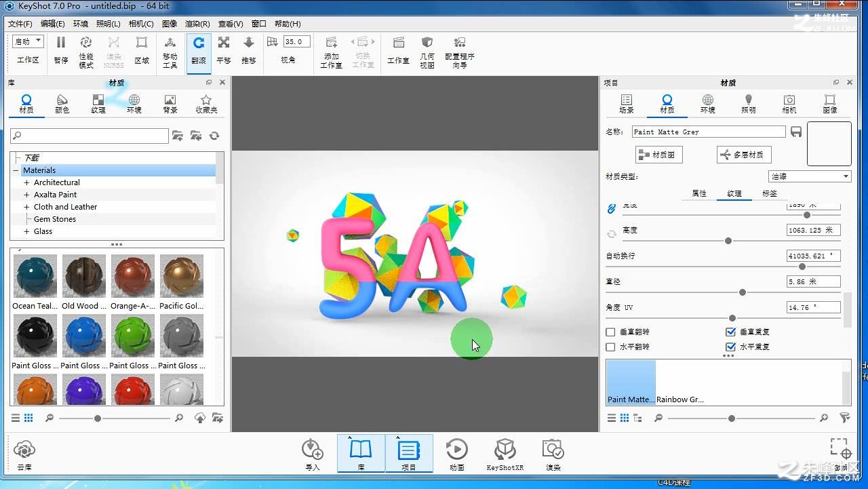Toggle the 库 library panel
Viewport: 868px width, 489px height.
(x=361, y=454)
